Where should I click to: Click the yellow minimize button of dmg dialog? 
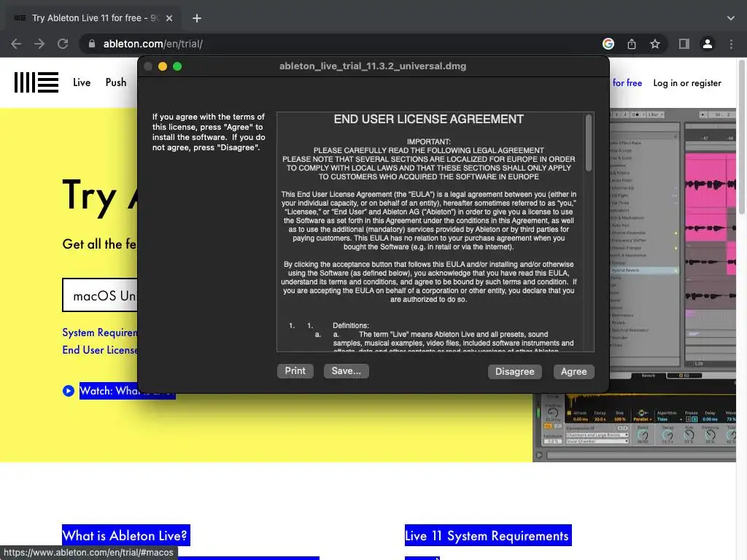(x=163, y=66)
